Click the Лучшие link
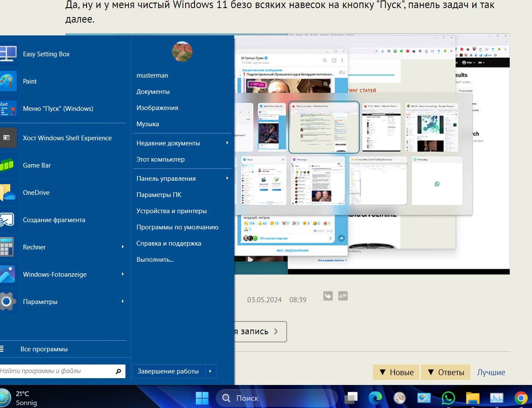This screenshot has width=532, height=408. point(491,372)
